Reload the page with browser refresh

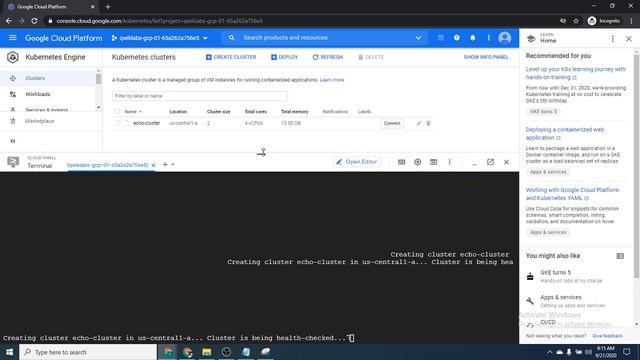[x=34, y=21]
